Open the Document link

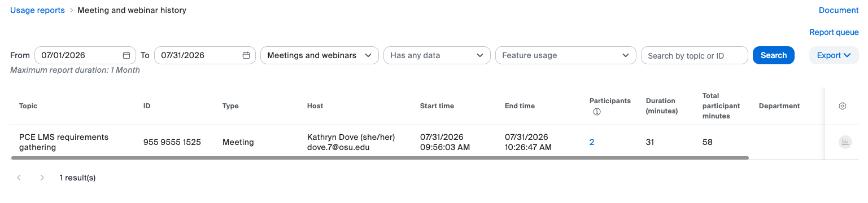[x=839, y=10]
